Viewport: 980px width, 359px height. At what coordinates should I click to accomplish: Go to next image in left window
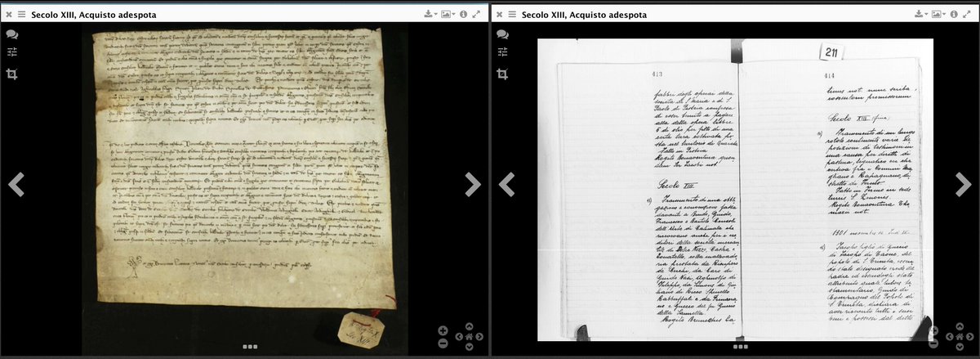[x=473, y=184]
